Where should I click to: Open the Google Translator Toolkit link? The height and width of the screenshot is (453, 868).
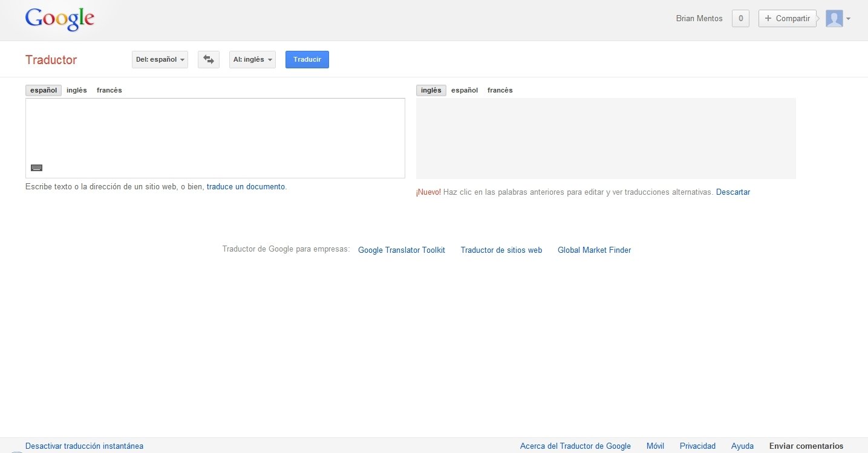pyautogui.click(x=402, y=250)
